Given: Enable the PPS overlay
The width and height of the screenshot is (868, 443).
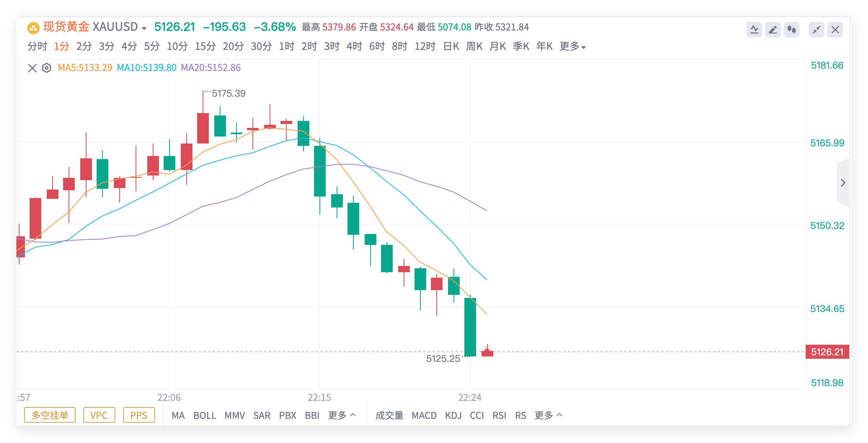Looking at the screenshot, I should (139, 415).
